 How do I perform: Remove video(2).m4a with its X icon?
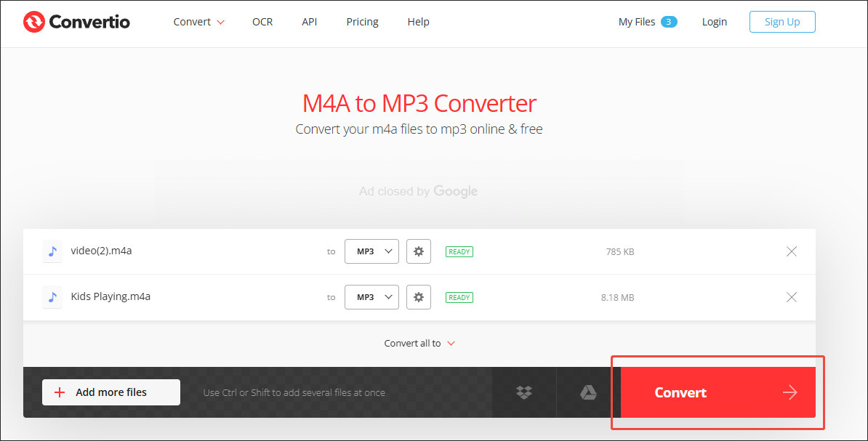[x=792, y=251]
